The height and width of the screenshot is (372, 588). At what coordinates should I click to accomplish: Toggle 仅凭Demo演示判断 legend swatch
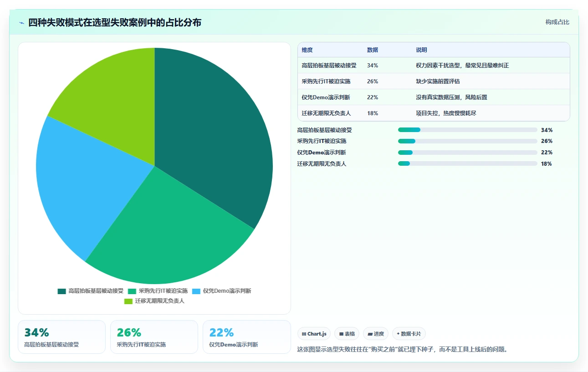pyautogui.click(x=196, y=291)
